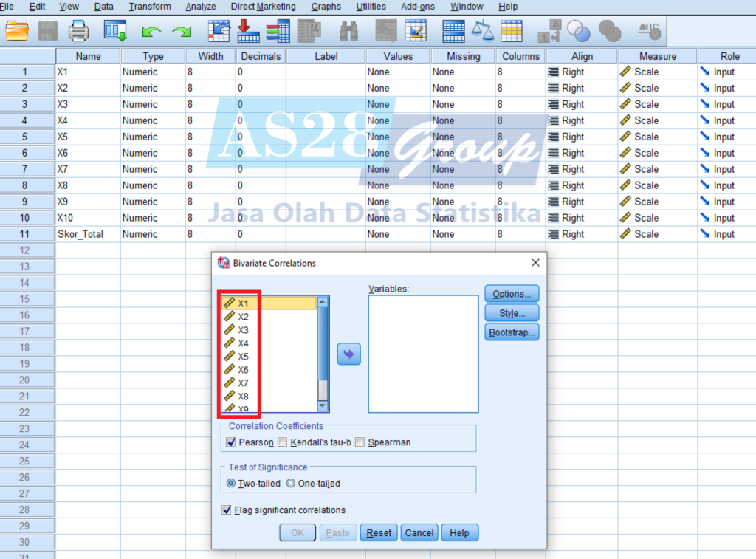Viewport: 756px width, 559px height.
Task: Click the Weight Cases scales icon
Action: (x=483, y=31)
